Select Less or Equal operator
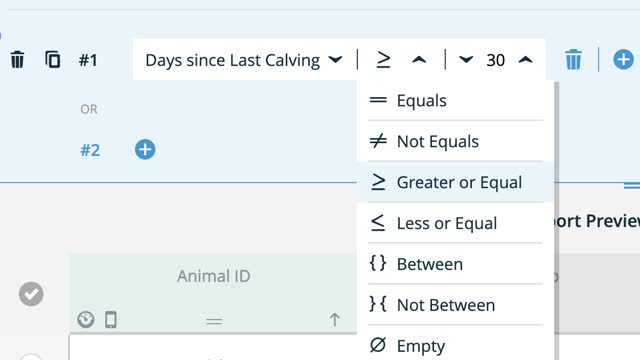This screenshot has height=360, width=640. pyautogui.click(x=456, y=223)
